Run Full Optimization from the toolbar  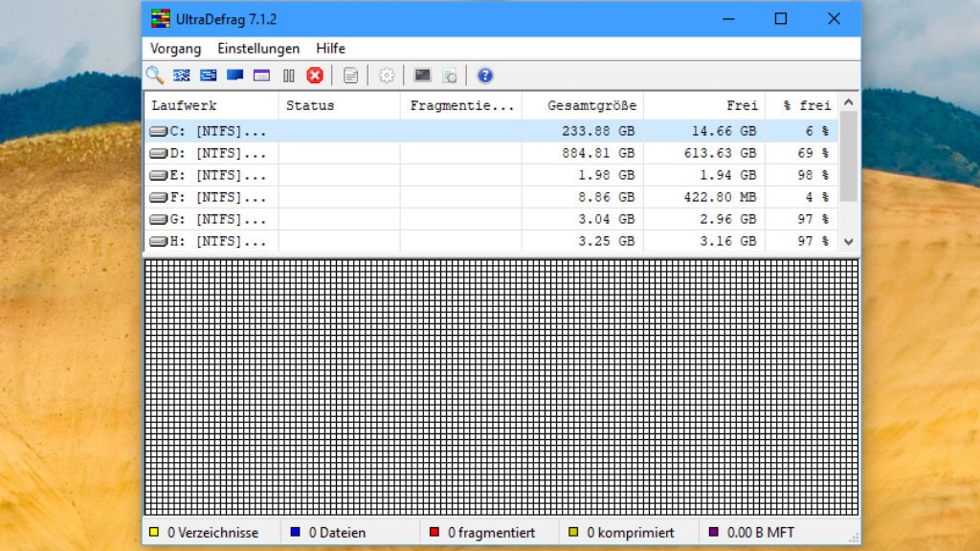[x=234, y=76]
